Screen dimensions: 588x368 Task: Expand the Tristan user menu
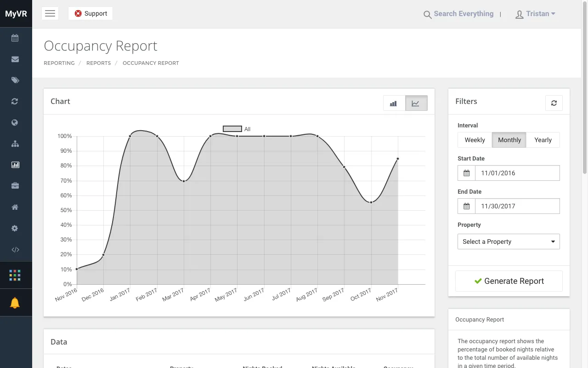pos(536,14)
